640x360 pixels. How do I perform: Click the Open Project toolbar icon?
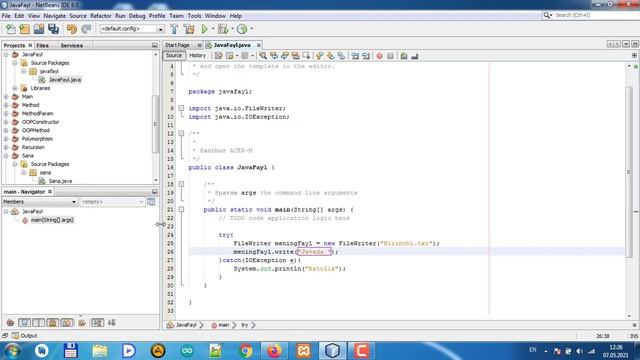pyautogui.click(x=39, y=29)
